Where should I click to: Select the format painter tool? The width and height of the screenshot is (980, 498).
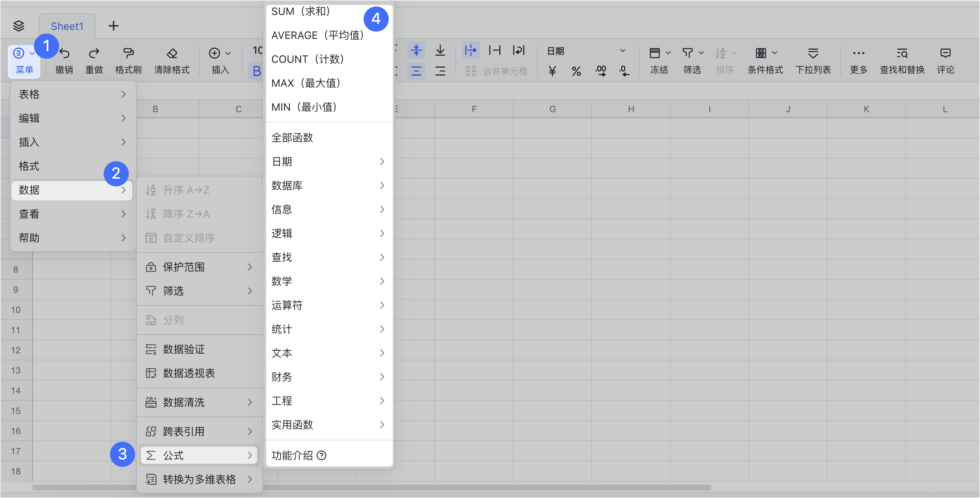(x=128, y=60)
